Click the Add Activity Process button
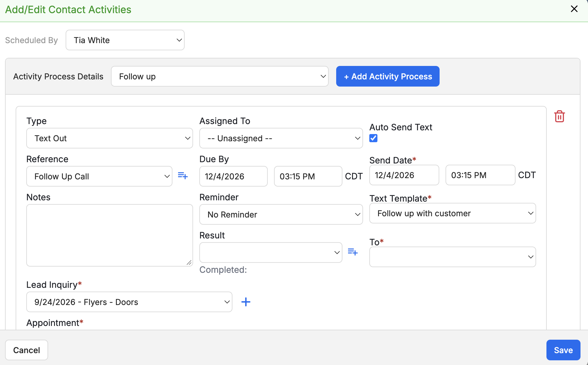Image resolution: width=588 pixels, height=365 pixels. (388, 76)
